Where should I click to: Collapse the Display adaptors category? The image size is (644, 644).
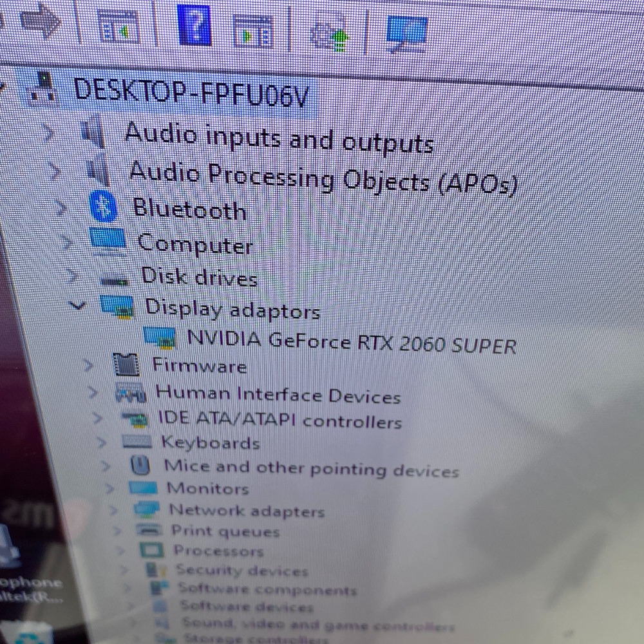pyautogui.click(x=78, y=306)
